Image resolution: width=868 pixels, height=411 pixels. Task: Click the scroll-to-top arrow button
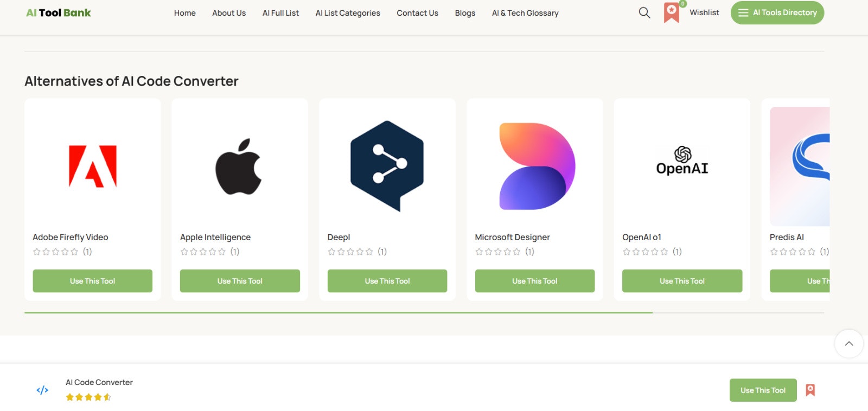[x=849, y=344]
